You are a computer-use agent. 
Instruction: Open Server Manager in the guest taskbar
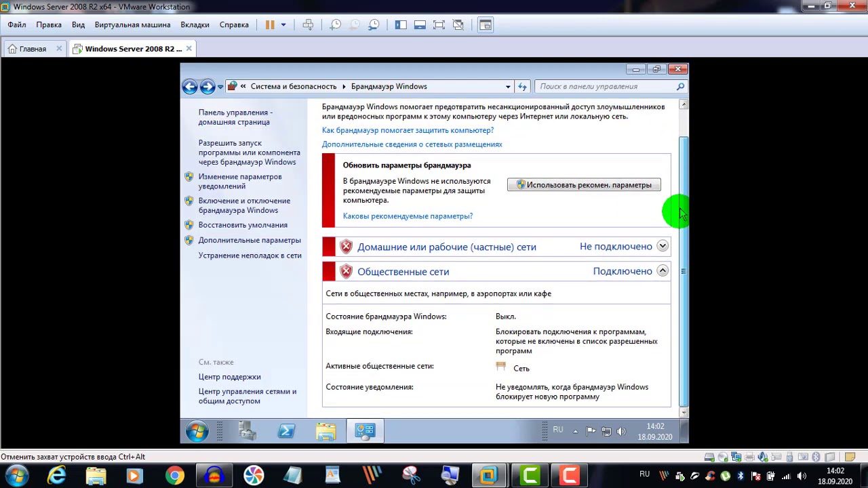click(247, 431)
